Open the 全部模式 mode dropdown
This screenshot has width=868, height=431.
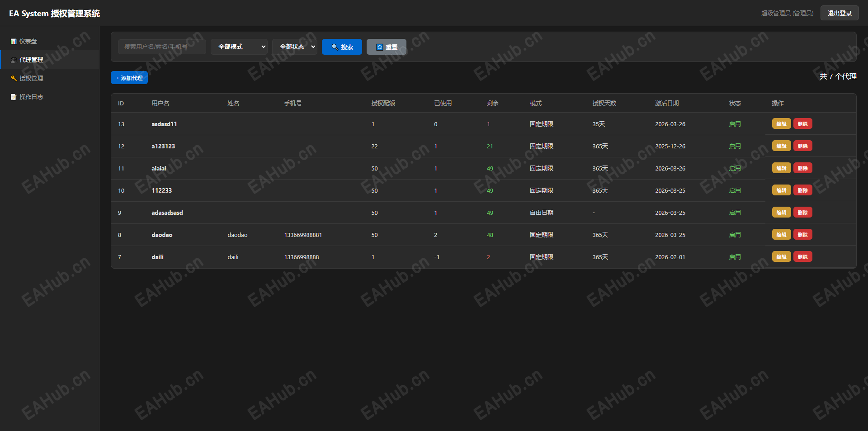click(x=239, y=47)
